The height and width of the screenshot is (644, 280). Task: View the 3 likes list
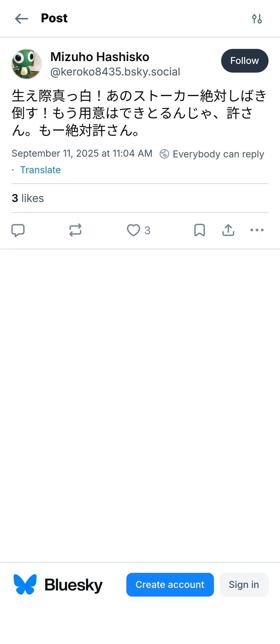[28, 198]
